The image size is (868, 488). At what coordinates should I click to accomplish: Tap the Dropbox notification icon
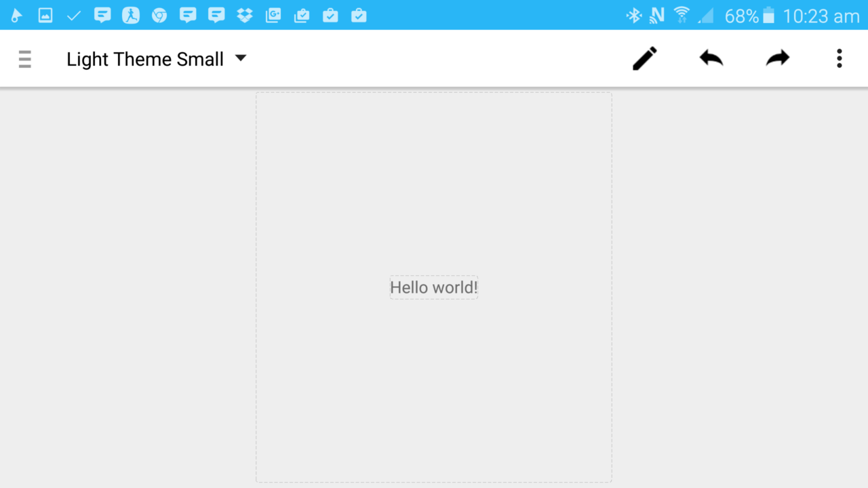click(244, 15)
